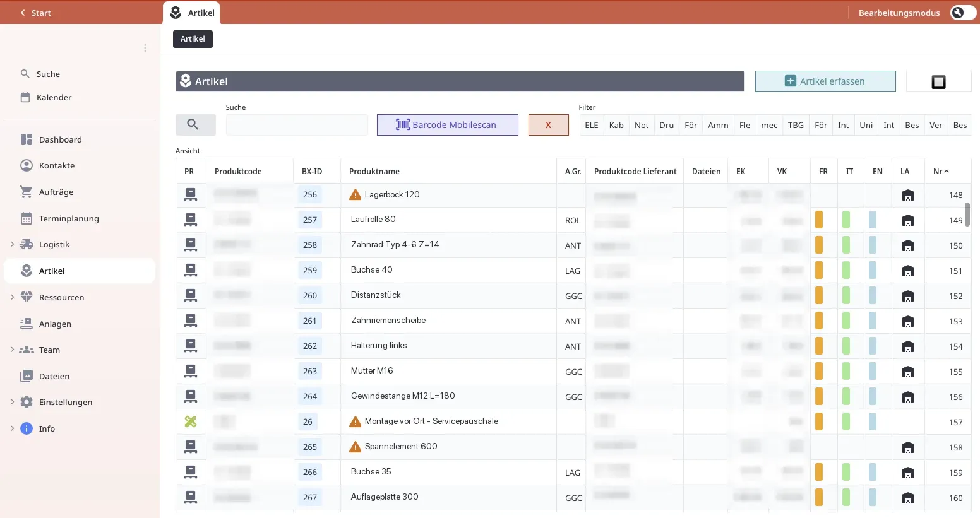Screen dimensions: 980x518
Task: Select the Artikel top tab
Action: point(192,13)
